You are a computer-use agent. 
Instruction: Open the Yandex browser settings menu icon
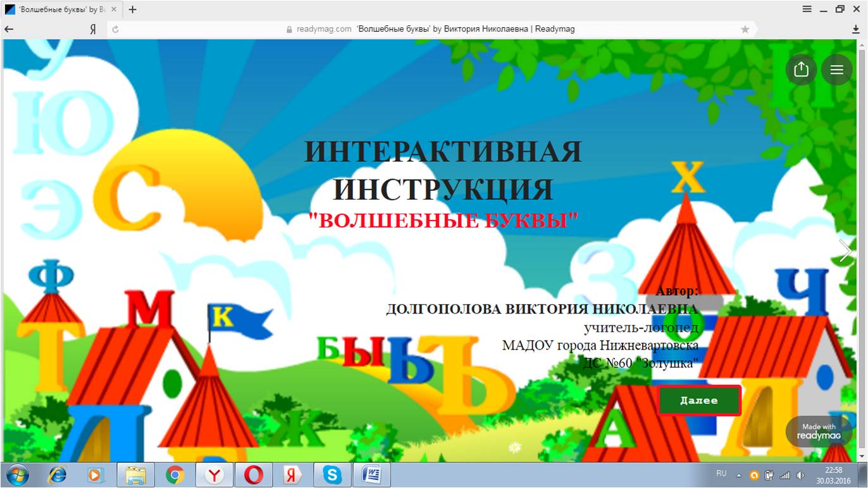click(x=807, y=9)
